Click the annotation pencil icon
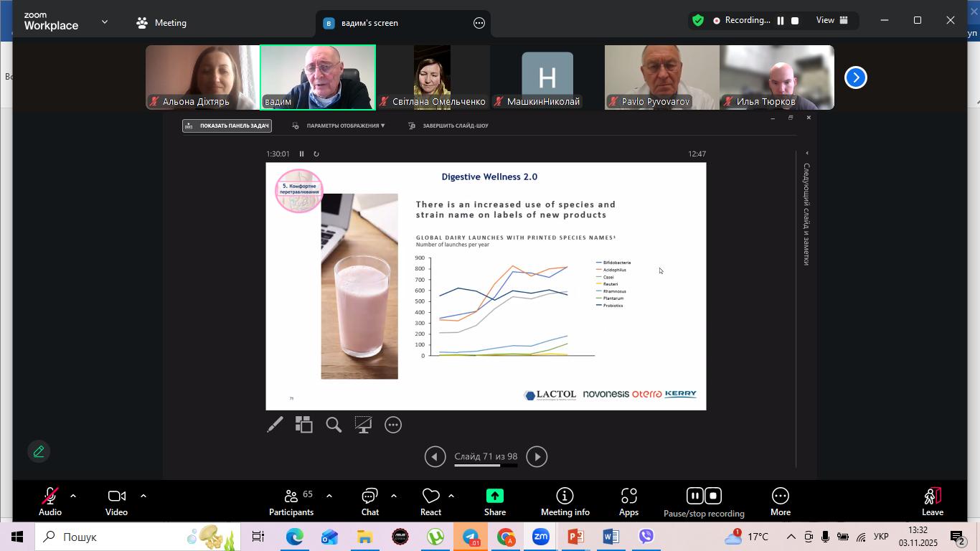This screenshot has height=551, width=980. coord(39,451)
